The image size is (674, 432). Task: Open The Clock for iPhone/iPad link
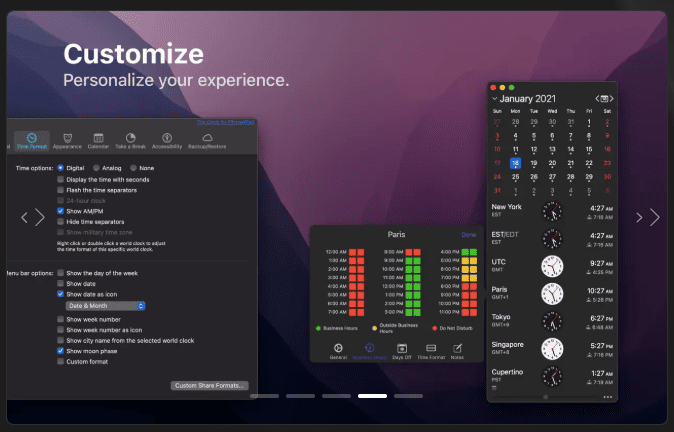click(225, 123)
